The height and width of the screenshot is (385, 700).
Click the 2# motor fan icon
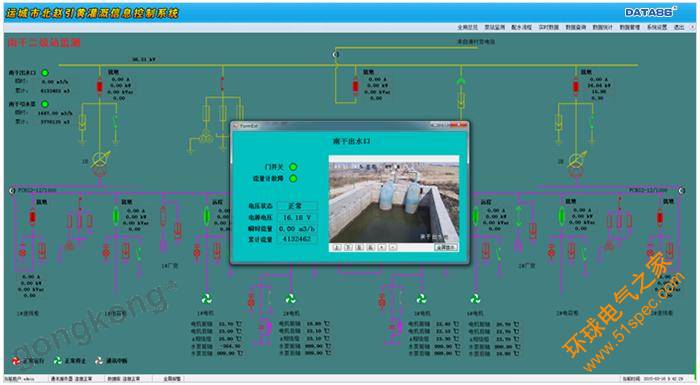pyautogui.click(x=291, y=299)
